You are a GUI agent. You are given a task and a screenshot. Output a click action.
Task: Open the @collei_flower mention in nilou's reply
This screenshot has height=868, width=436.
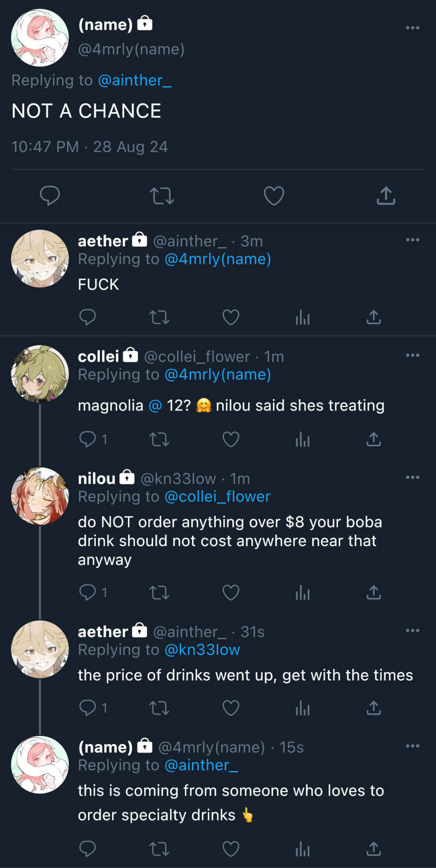coord(217,496)
